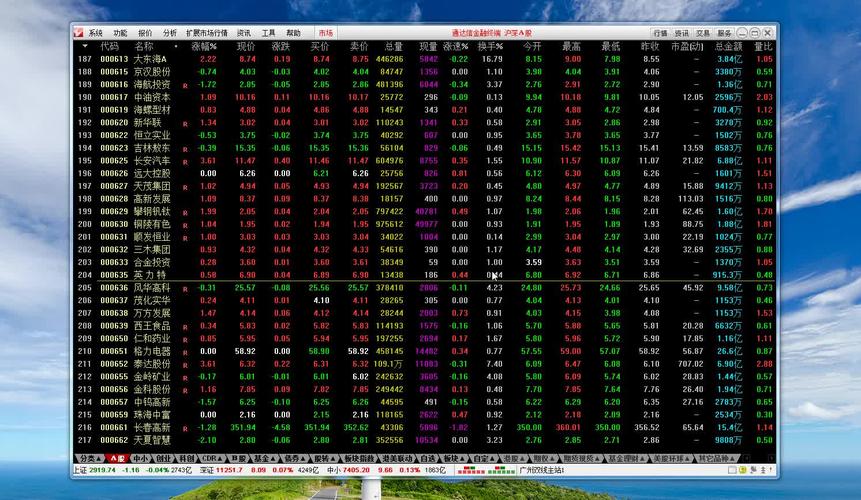Click the yellow round icon in status bar
Screen dimensions: 861x500
pyautogui.click(x=742, y=470)
